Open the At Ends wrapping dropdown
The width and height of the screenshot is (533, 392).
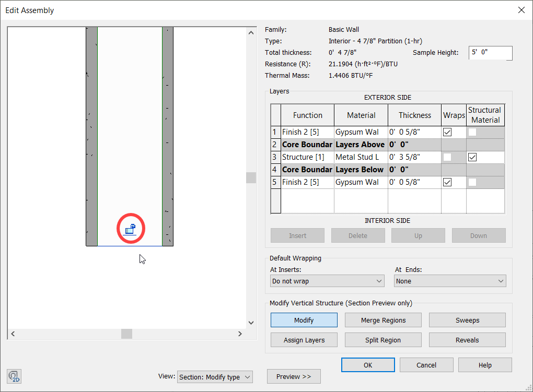pyautogui.click(x=450, y=281)
